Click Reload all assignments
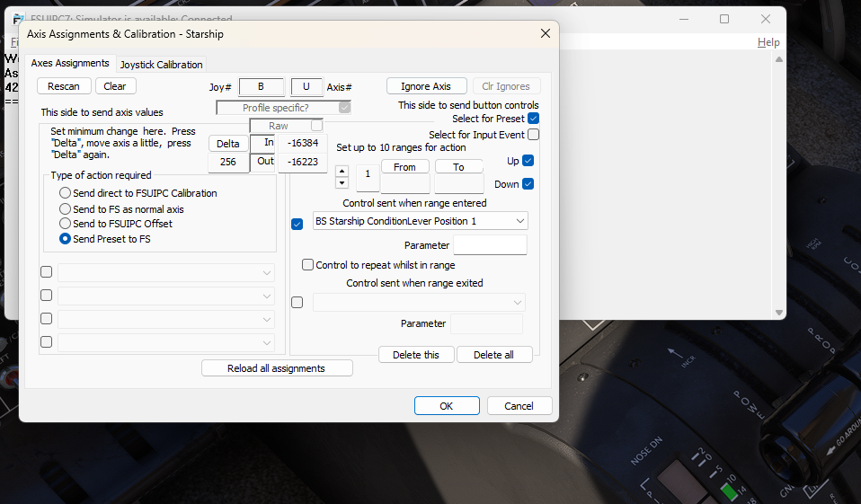 pos(277,368)
